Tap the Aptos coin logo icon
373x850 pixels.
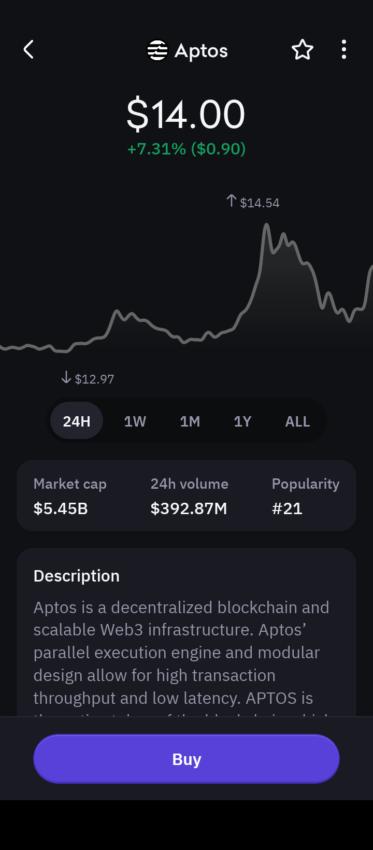(x=157, y=51)
